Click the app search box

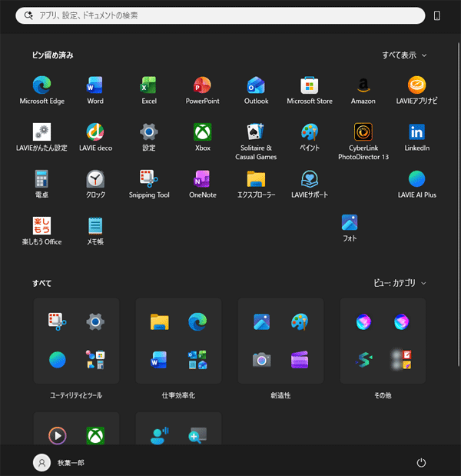coord(221,15)
